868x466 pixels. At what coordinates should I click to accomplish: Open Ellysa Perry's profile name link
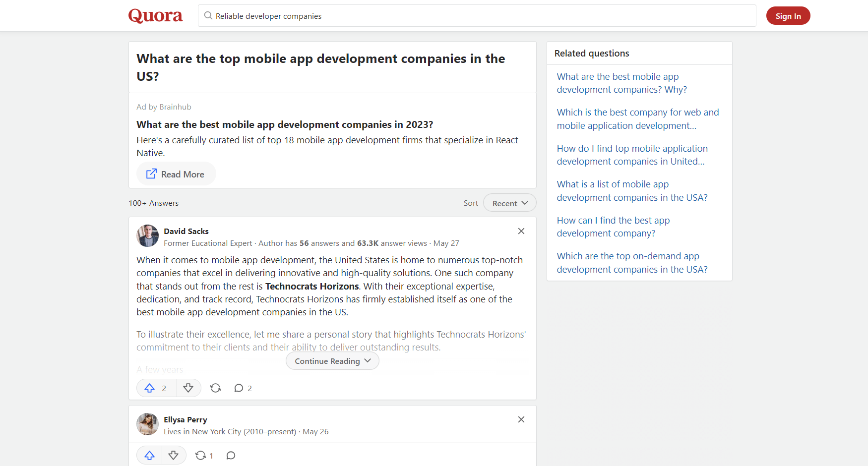[x=186, y=420]
